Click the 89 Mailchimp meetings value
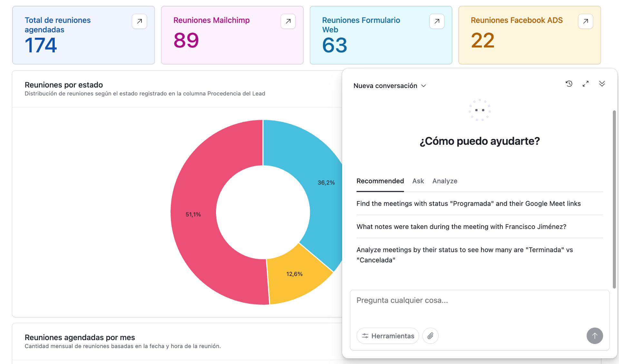The height and width of the screenshot is (364, 619). coord(186,41)
